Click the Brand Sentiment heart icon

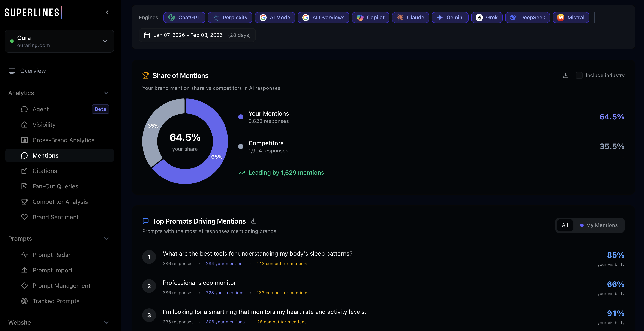pyautogui.click(x=24, y=217)
